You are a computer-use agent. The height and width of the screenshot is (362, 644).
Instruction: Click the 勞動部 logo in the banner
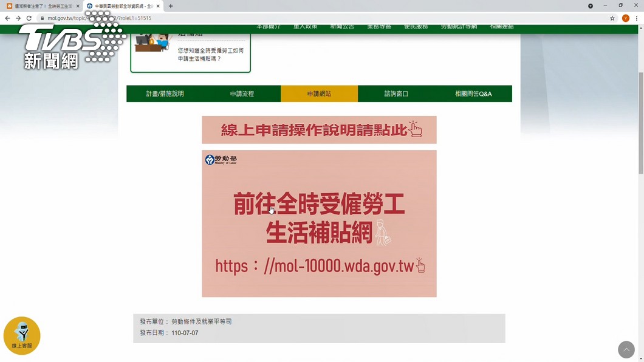[221, 160]
